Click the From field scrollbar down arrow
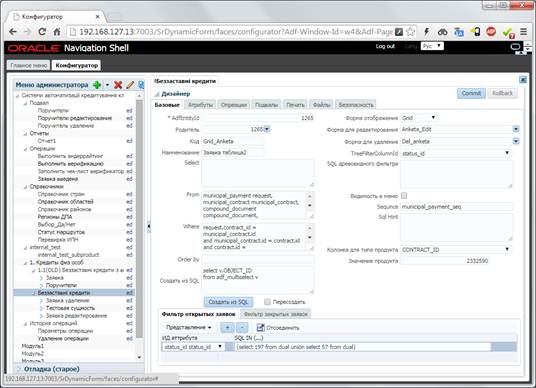This screenshot has width=536, height=388. (x=310, y=206)
